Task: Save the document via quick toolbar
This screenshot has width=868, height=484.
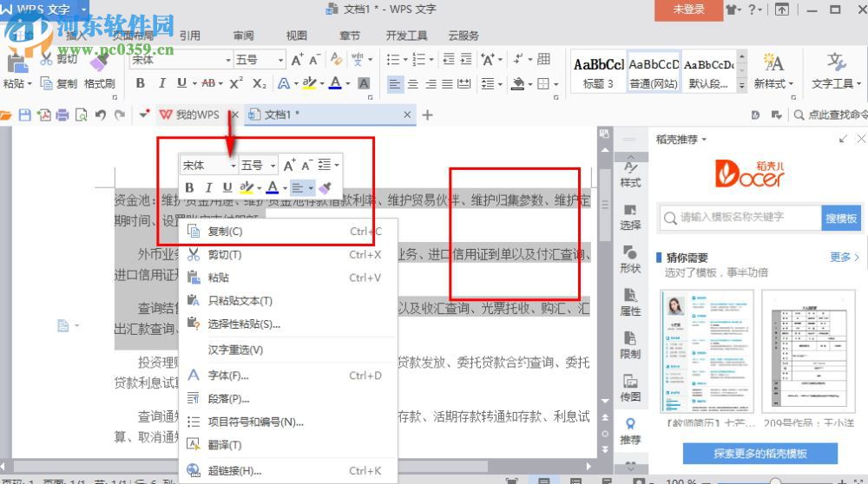Action: coord(25,114)
